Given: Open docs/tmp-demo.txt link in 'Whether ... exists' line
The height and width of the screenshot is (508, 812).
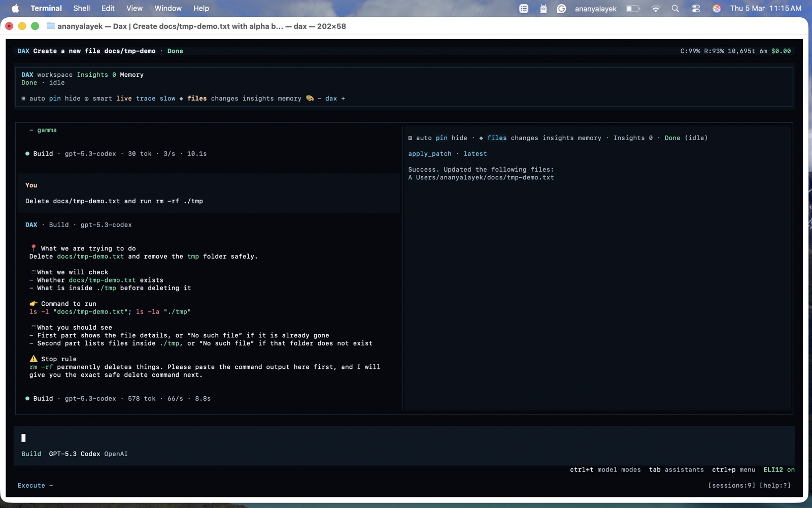Looking at the screenshot, I should coord(102,280).
